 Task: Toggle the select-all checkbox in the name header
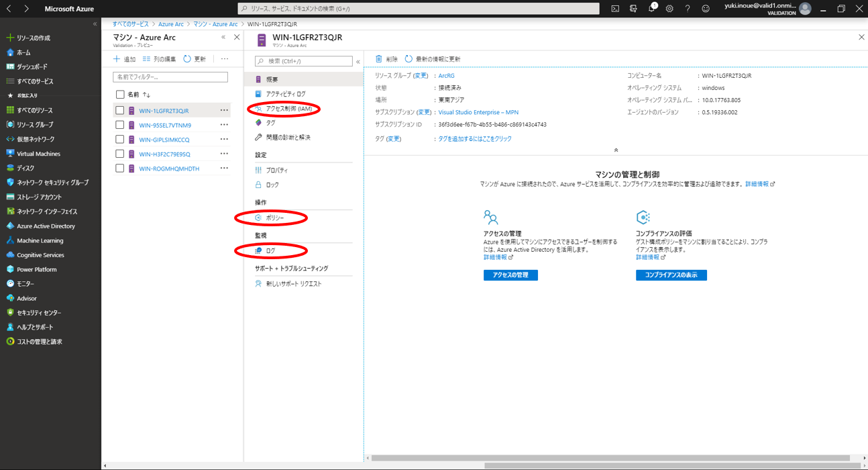coord(120,95)
